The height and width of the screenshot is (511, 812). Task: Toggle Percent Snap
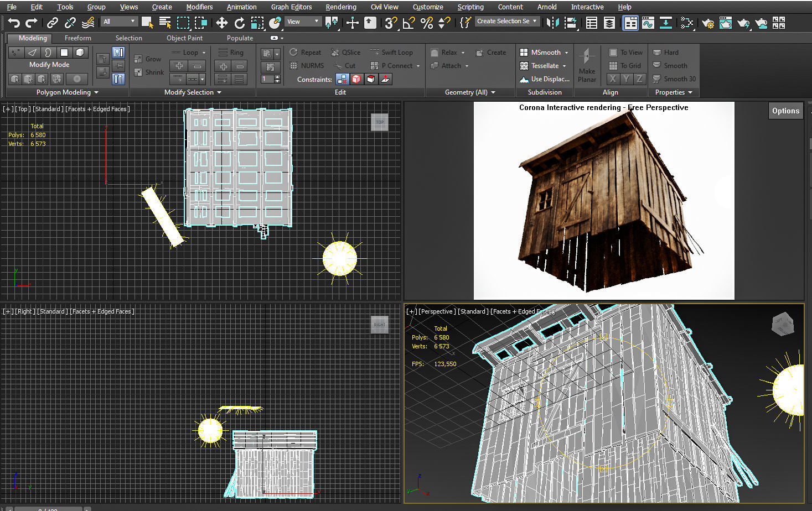(x=426, y=23)
